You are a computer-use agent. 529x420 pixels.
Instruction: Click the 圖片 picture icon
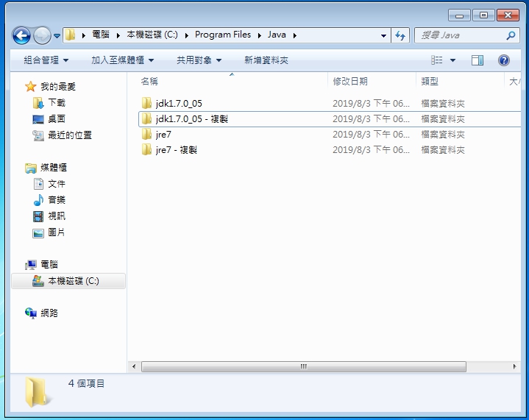[38, 232]
